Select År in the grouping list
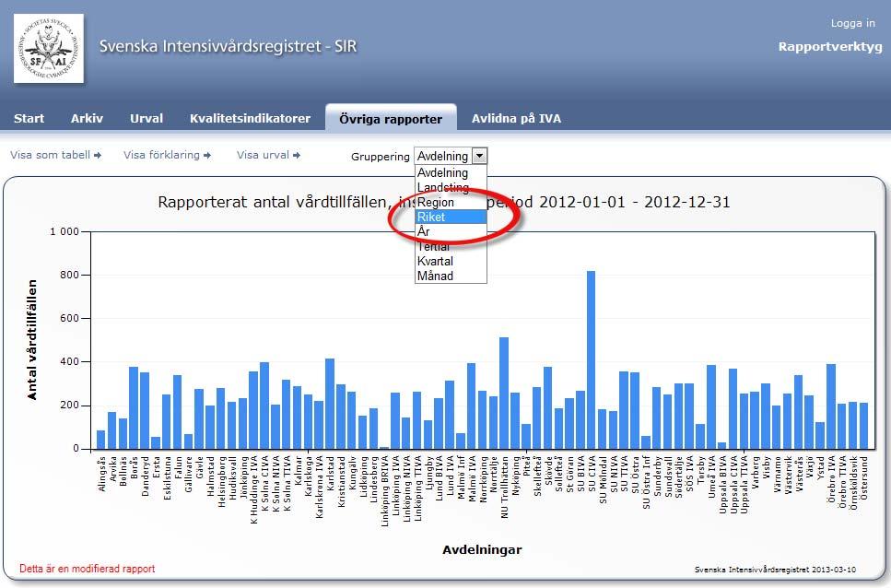 (x=451, y=232)
